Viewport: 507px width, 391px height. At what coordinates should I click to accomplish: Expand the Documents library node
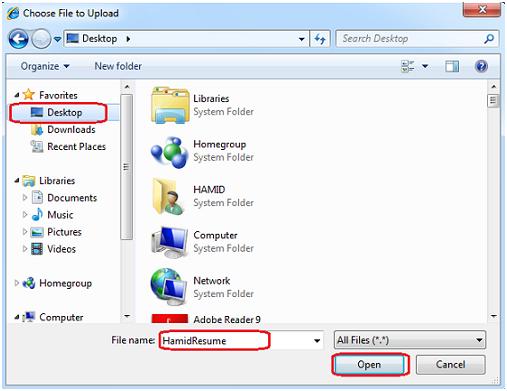[x=25, y=198]
